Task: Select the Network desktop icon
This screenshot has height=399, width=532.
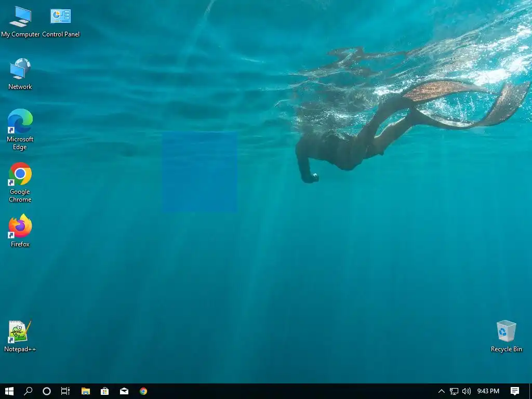Action: (x=20, y=74)
